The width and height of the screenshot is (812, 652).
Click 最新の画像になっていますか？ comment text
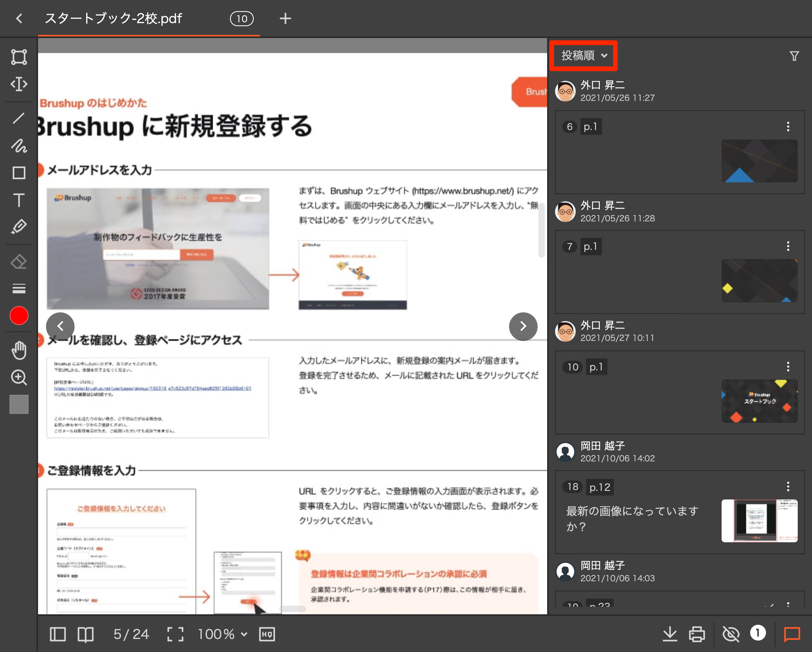[x=632, y=518]
